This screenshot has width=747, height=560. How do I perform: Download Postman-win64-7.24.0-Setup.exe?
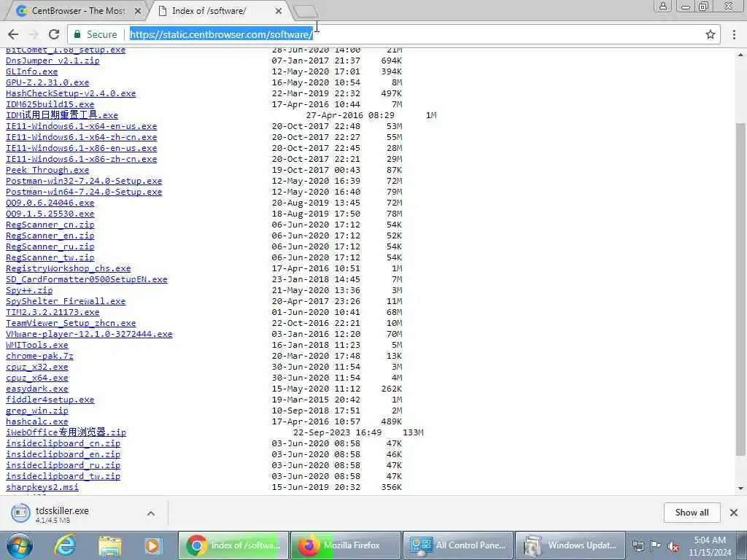[x=84, y=192]
